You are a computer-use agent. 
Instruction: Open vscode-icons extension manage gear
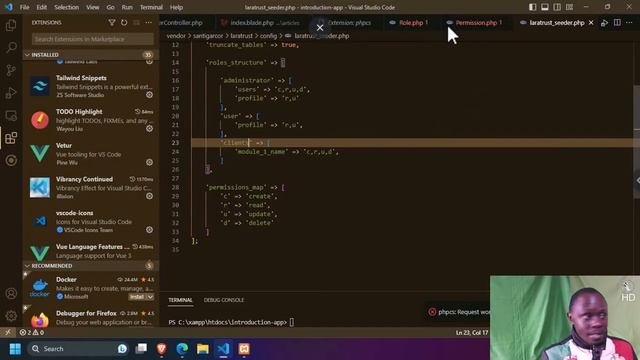(x=149, y=230)
